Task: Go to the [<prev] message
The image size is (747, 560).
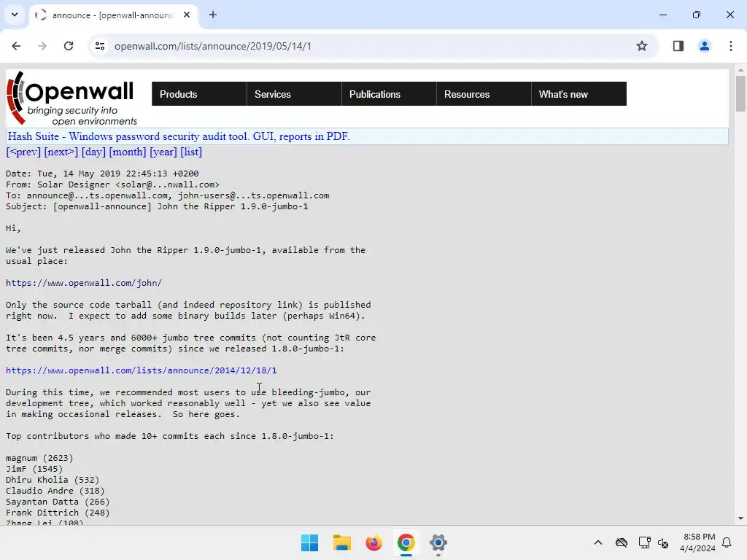Action: pos(23,152)
